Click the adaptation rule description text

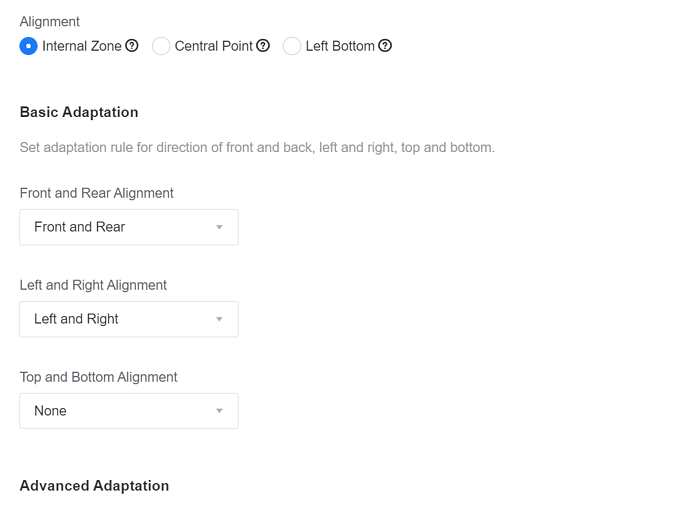pyautogui.click(x=257, y=147)
